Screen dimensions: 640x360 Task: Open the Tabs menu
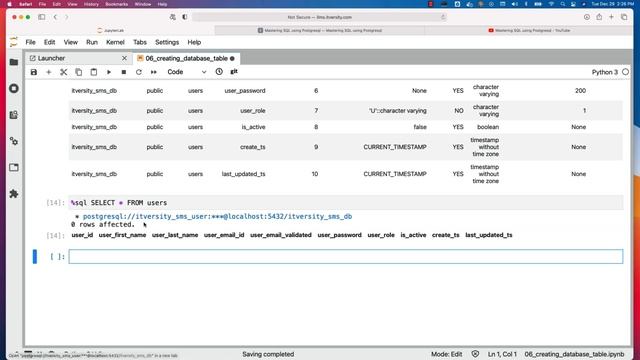(x=140, y=42)
